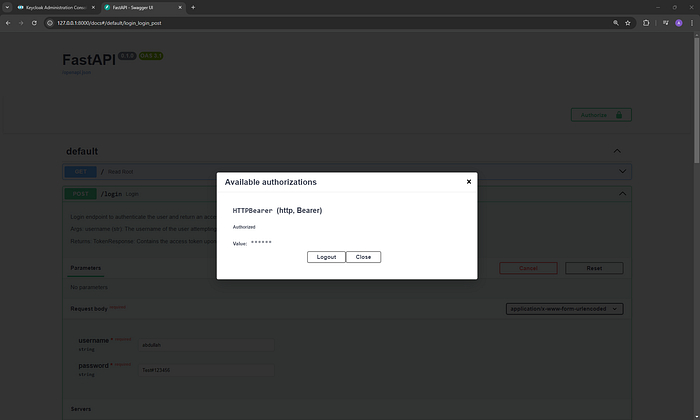Click the Reset button for login endpoint
Screen dimensions: 700x420
(594, 268)
